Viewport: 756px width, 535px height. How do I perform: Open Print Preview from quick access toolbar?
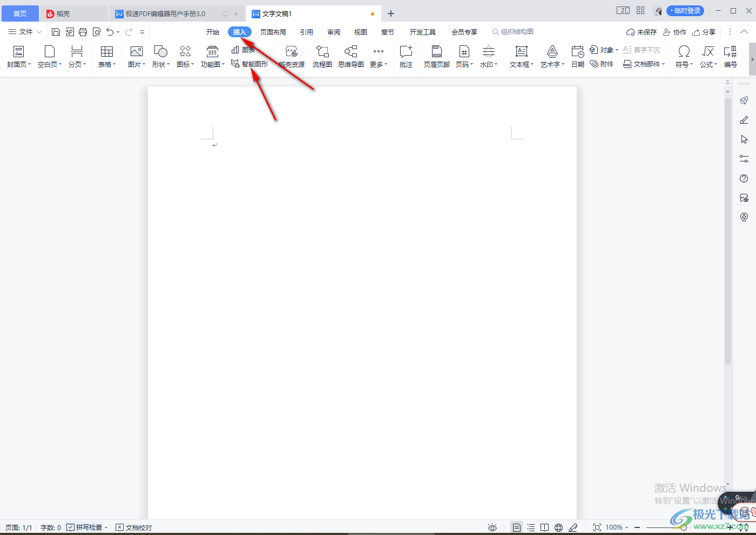pos(97,32)
